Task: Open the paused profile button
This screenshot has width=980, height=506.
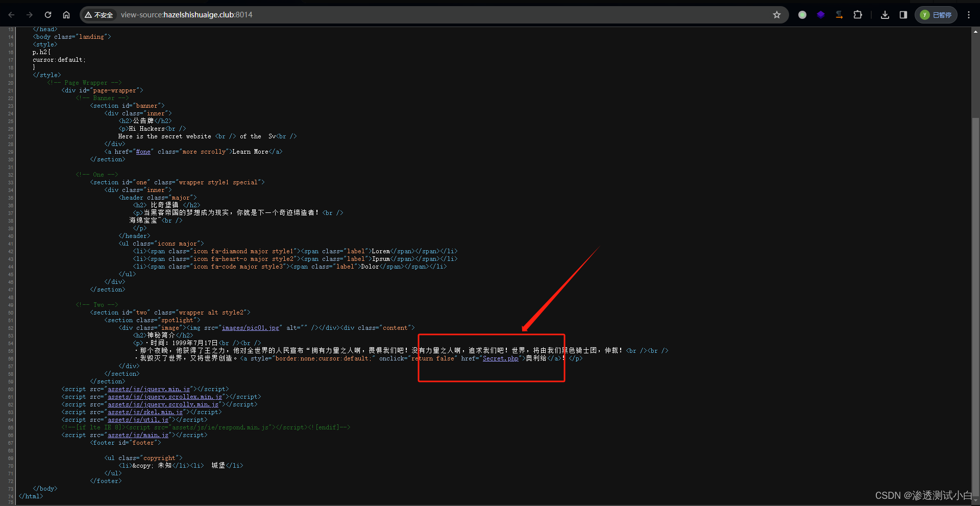Action: click(936, 15)
